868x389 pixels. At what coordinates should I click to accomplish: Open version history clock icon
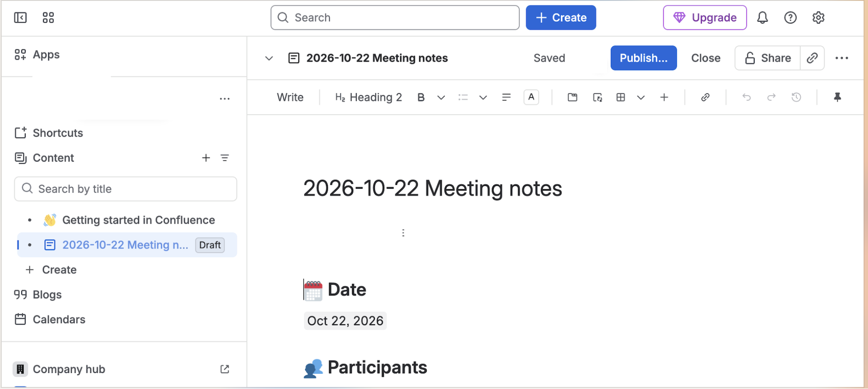pos(796,97)
